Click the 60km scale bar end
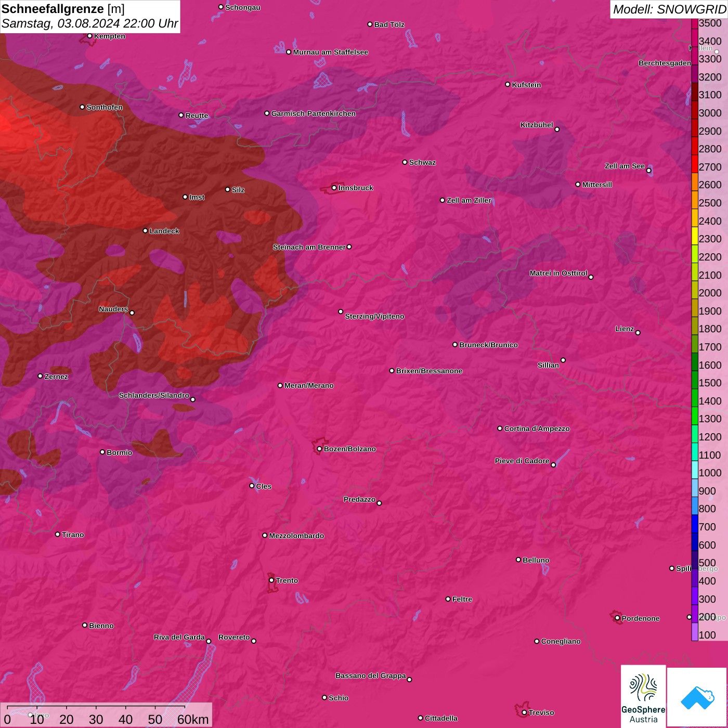 point(185,708)
